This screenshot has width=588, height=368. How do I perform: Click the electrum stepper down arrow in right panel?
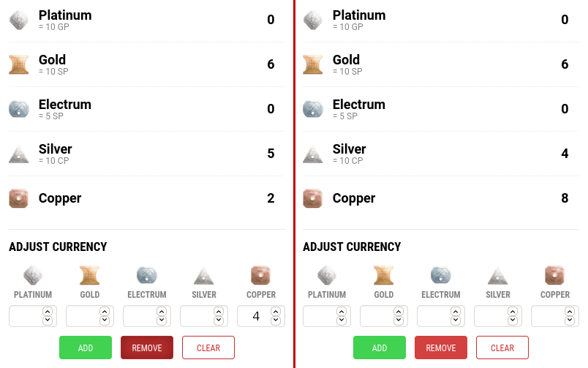click(456, 320)
